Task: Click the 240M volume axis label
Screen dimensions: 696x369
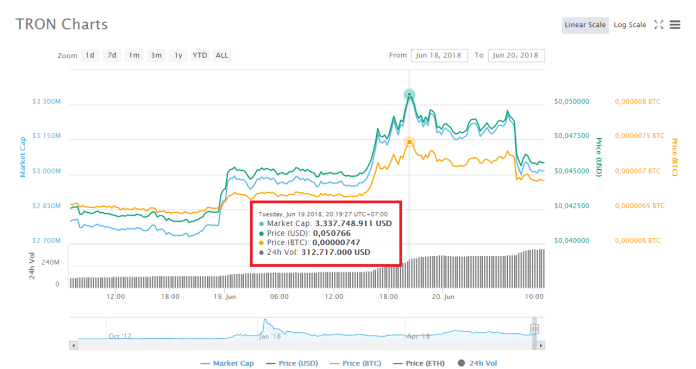Action: tap(50, 262)
